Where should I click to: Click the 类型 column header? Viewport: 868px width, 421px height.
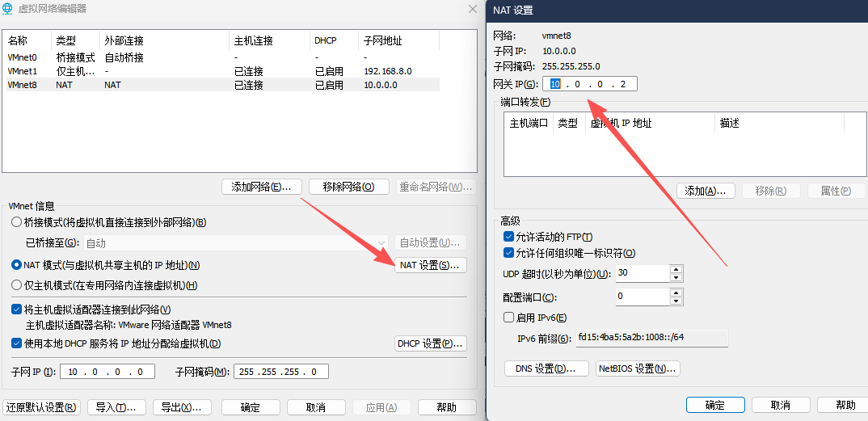pos(75,40)
